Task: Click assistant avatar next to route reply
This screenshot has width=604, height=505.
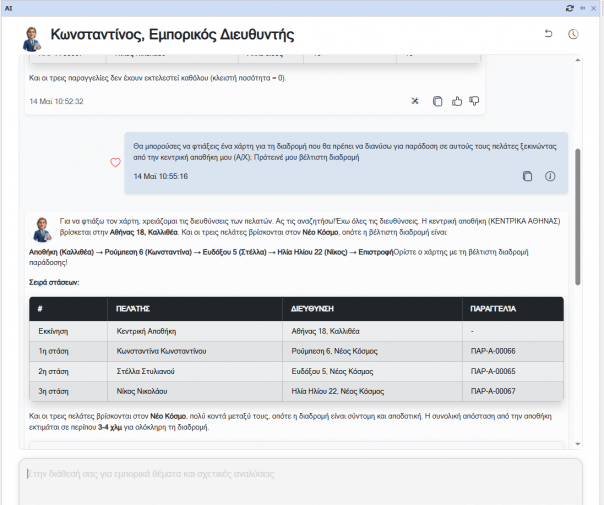Action: (x=42, y=230)
